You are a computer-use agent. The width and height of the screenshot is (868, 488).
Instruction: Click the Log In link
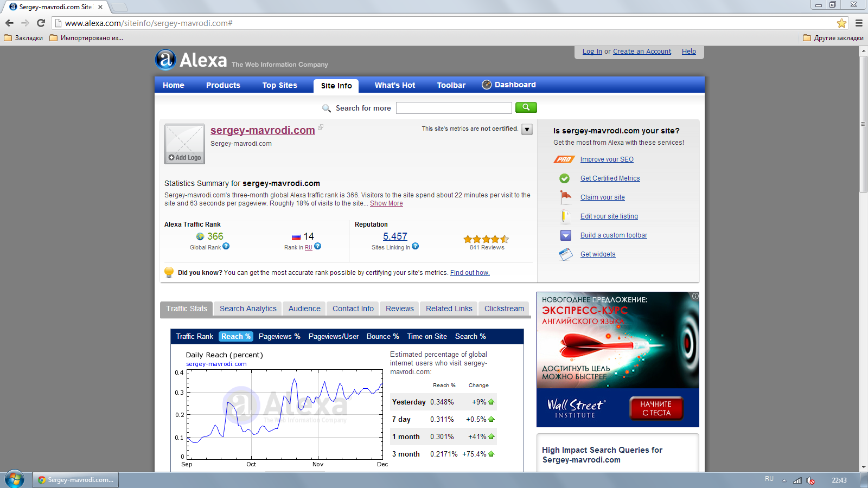tap(592, 52)
